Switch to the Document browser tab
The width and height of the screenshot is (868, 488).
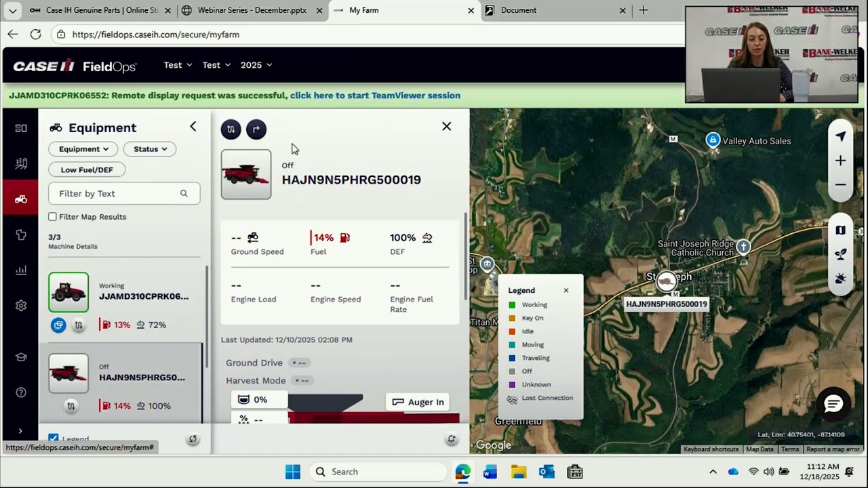[x=555, y=10]
